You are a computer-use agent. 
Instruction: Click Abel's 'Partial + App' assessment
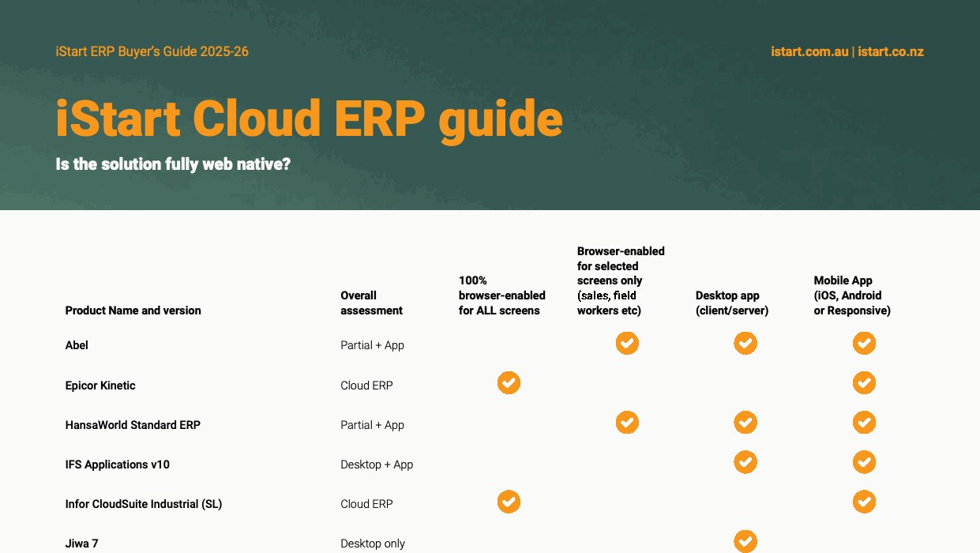point(373,345)
